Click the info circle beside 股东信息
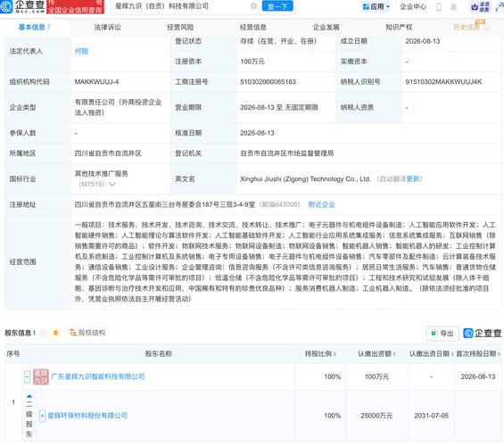 click(43, 333)
